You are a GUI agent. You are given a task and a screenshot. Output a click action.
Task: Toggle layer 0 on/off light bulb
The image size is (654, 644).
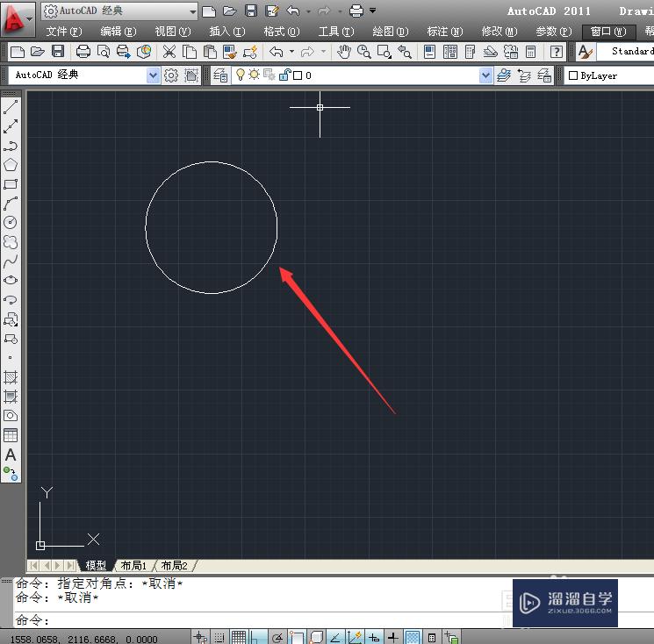pos(241,75)
